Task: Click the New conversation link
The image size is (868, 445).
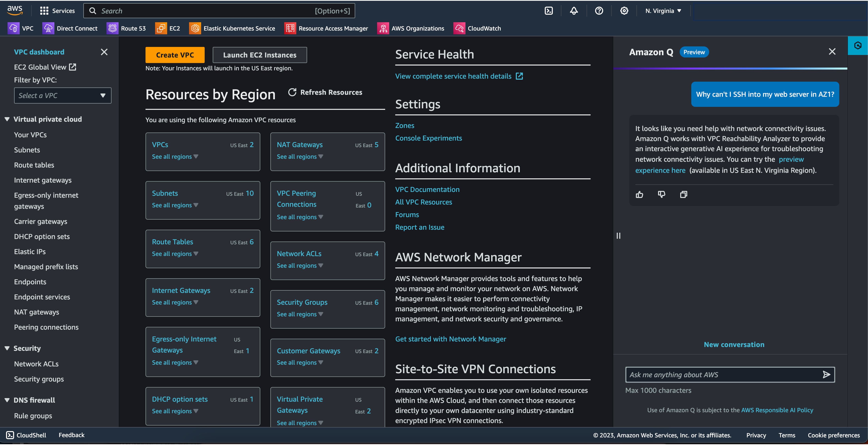Action: (x=734, y=345)
